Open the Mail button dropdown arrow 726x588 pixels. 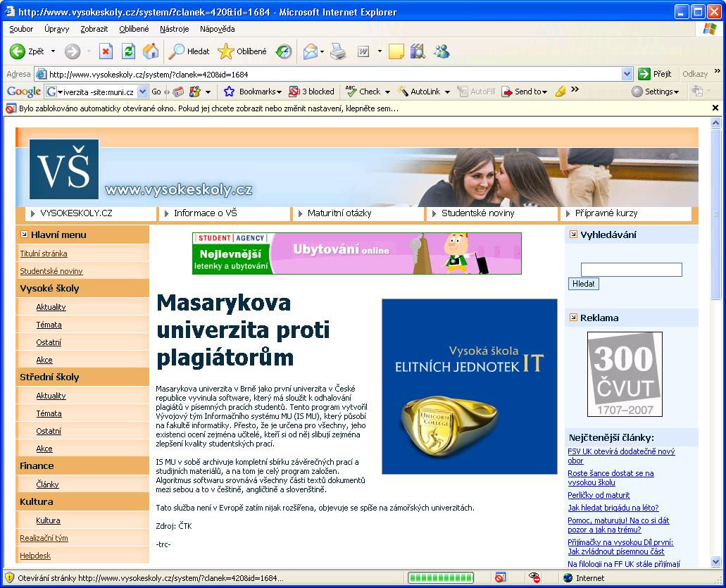(322, 51)
